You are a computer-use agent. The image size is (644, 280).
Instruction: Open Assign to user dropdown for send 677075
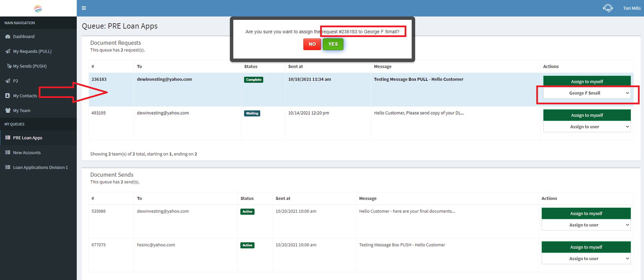586,259
